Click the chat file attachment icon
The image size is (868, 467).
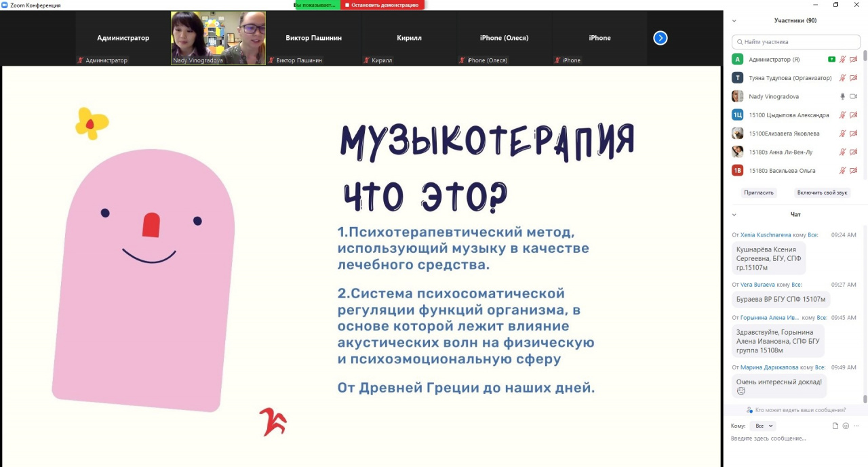click(x=835, y=426)
